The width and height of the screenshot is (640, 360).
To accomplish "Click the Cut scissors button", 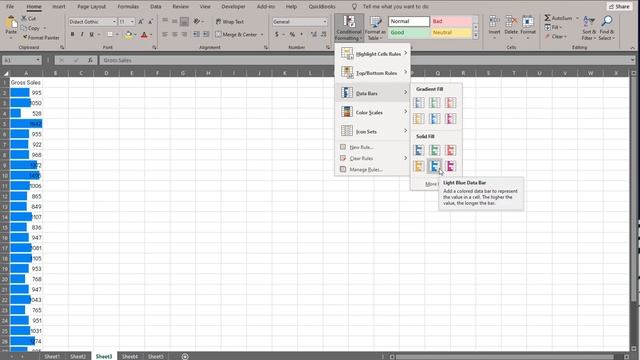I will [29, 18].
